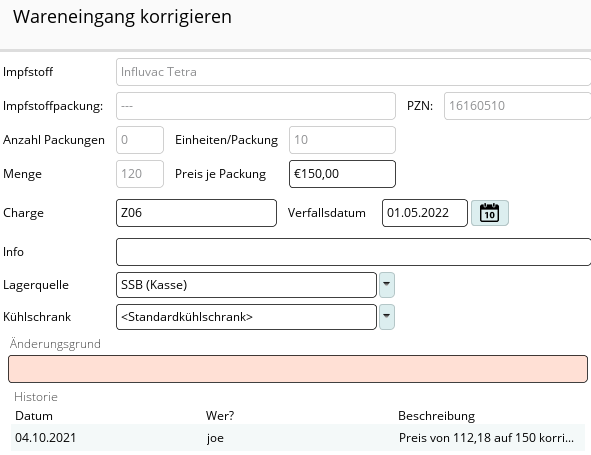The height and width of the screenshot is (455, 591).
Task: Expand the Lagerquelle dropdown arrow
Action: click(387, 285)
